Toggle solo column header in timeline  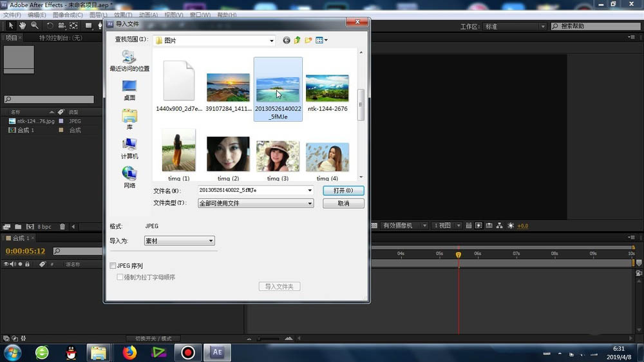pos(20,264)
